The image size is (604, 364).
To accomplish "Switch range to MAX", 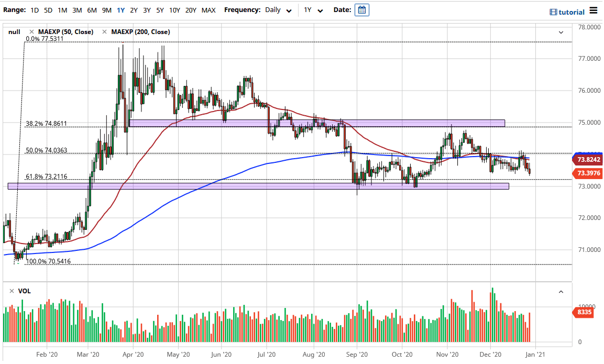I will click(208, 9).
